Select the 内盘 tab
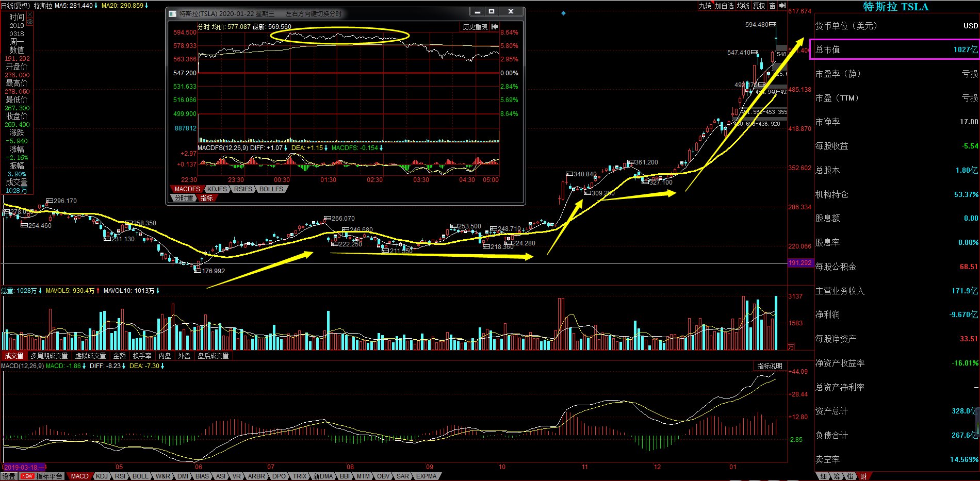The image size is (980, 481). (x=165, y=356)
